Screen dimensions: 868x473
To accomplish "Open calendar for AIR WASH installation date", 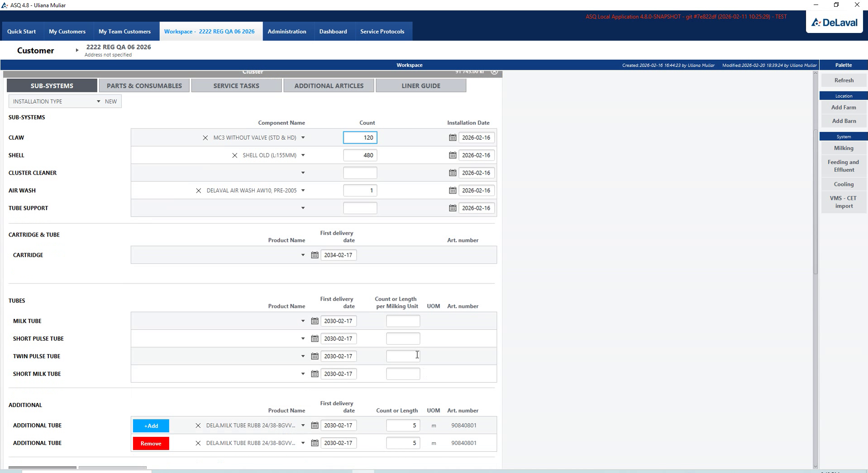I will pos(453,190).
